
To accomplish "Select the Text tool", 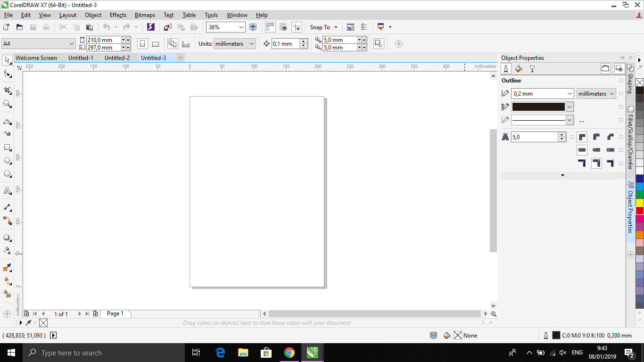I will 7,191.
